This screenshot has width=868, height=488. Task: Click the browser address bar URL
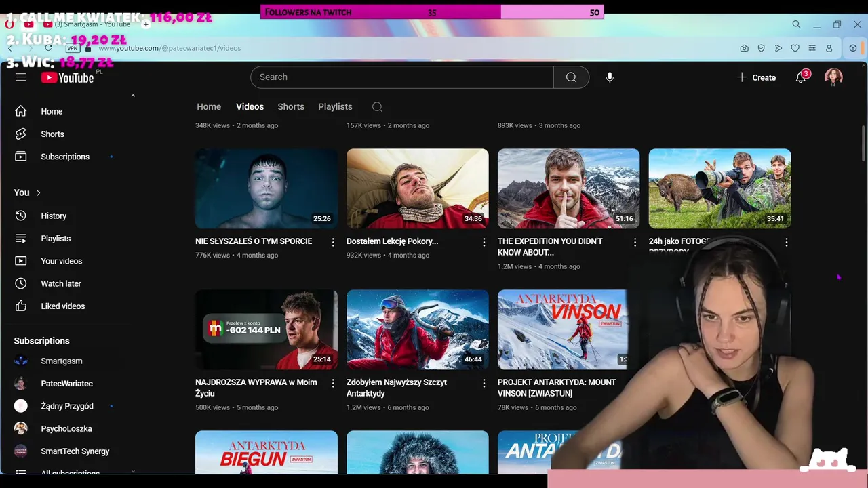tap(170, 48)
